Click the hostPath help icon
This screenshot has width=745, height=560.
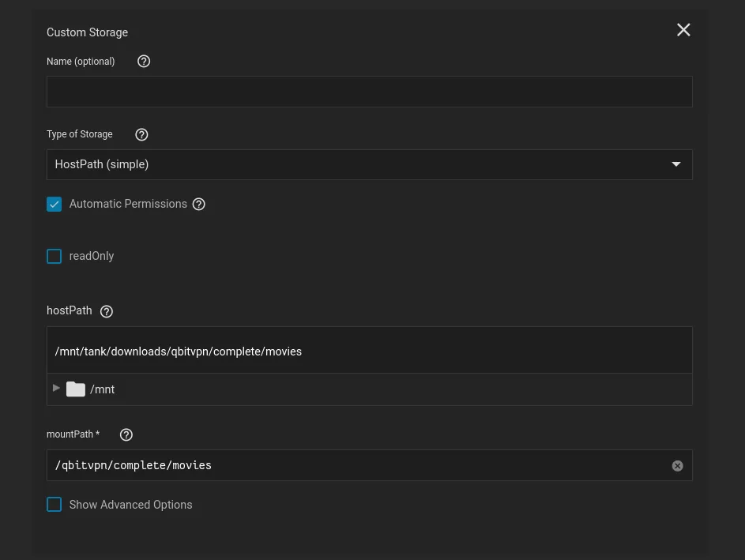pyautogui.click(x=106, y=310)
